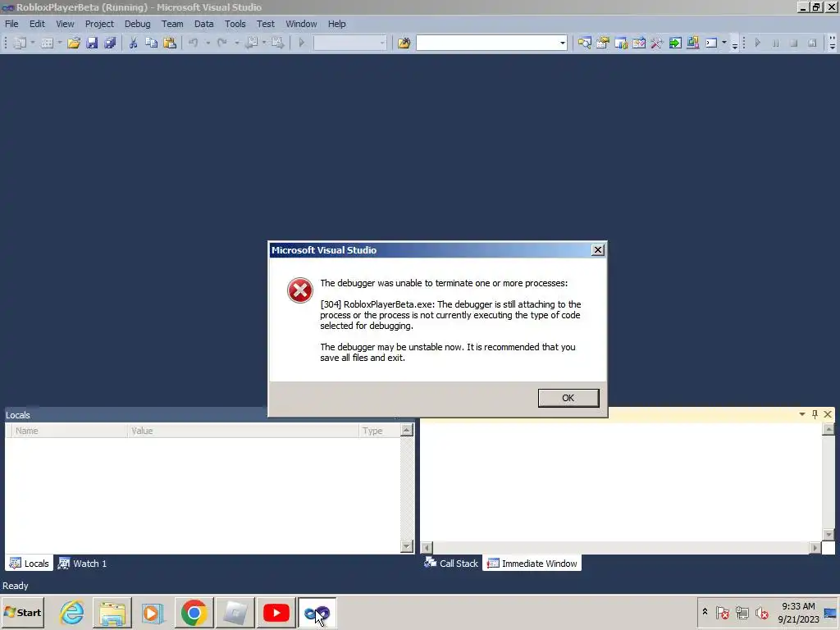Click the Type column header in Locals
840x630 pixels.
click(x=379, y=431)
